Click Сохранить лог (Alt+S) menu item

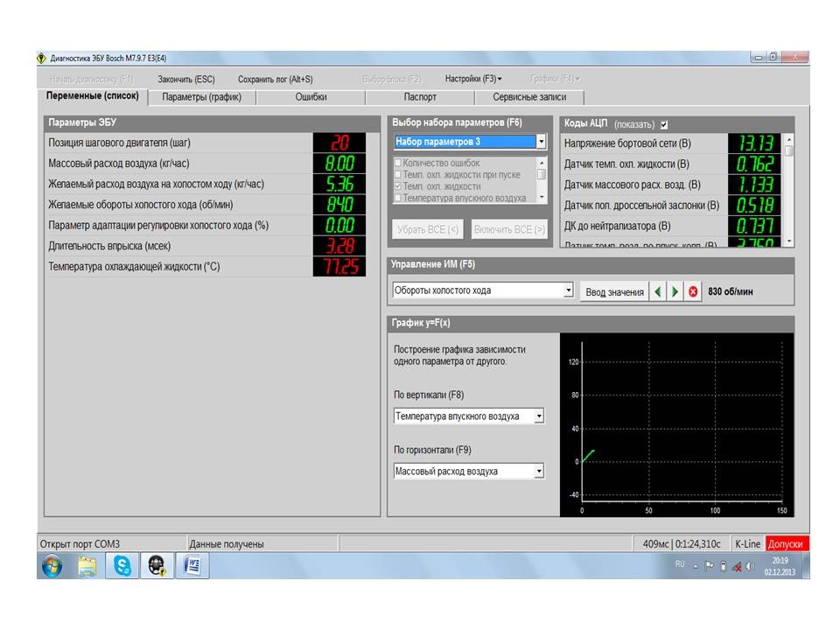276,80
